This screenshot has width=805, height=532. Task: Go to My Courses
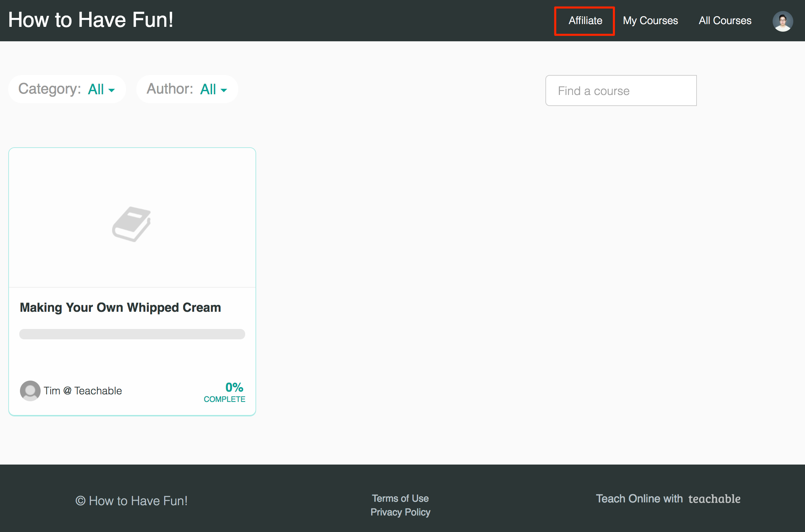pos(650,21)
